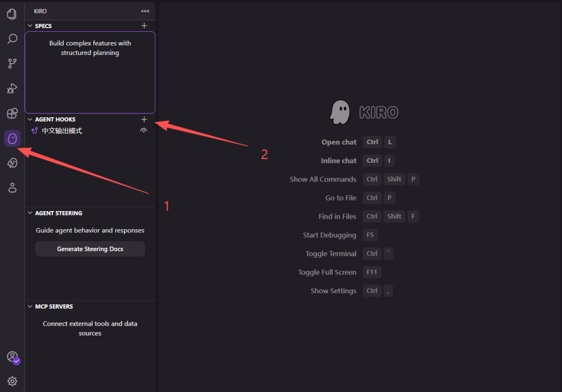Open Run and Debug view

point(12,88)
